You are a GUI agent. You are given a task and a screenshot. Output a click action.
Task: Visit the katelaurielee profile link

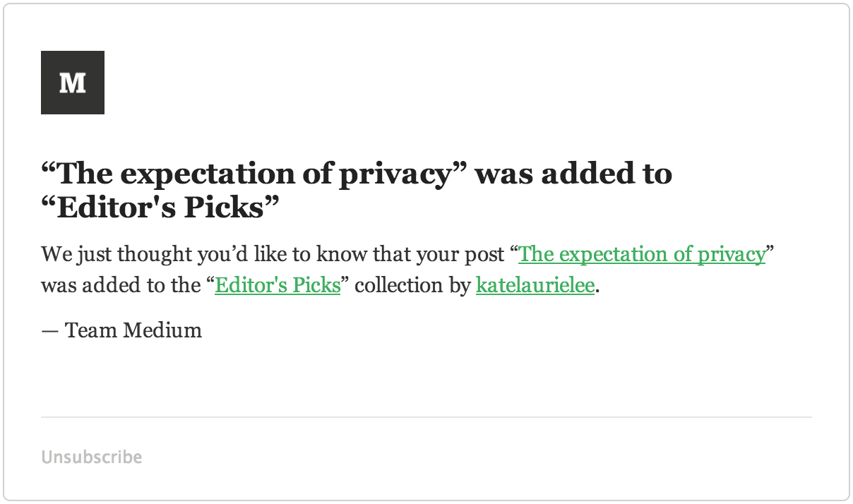535,286
